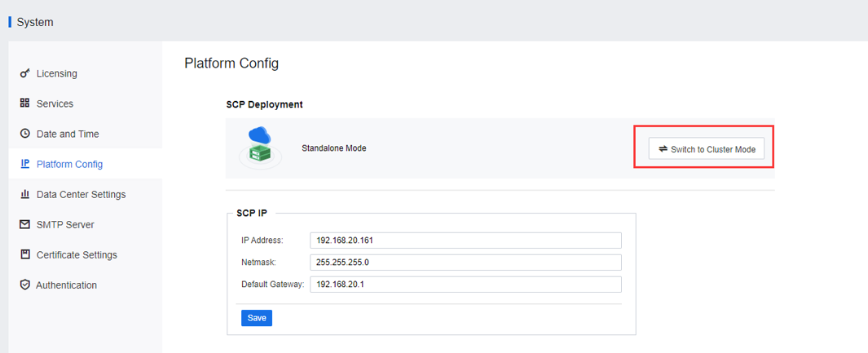Click the Services grid icon

click(24, 104)
